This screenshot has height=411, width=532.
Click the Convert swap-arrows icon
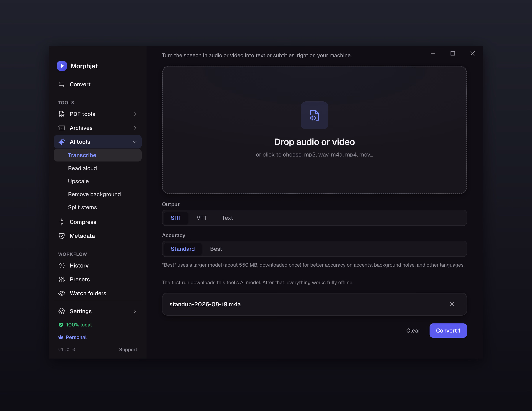click(62, 84)
